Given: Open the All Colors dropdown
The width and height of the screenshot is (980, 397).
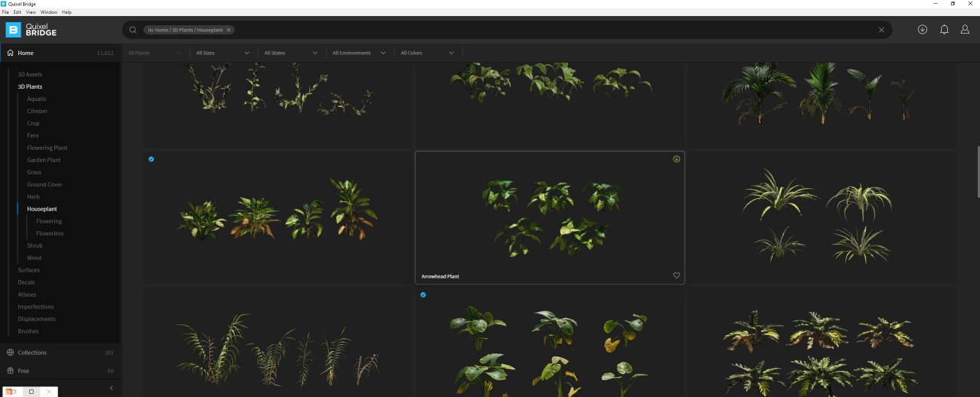Looking at the screenshot, I should pyautogui.click(x=427, y=53).
